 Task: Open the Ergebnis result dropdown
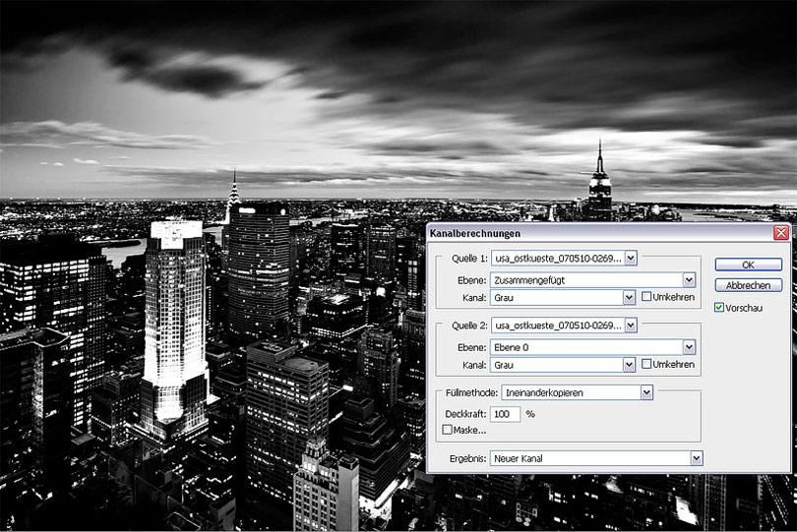click(x=596, y=458)
